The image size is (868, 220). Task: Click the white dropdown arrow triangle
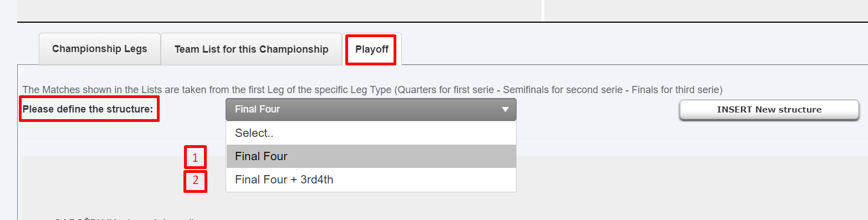tap(505, 110)
